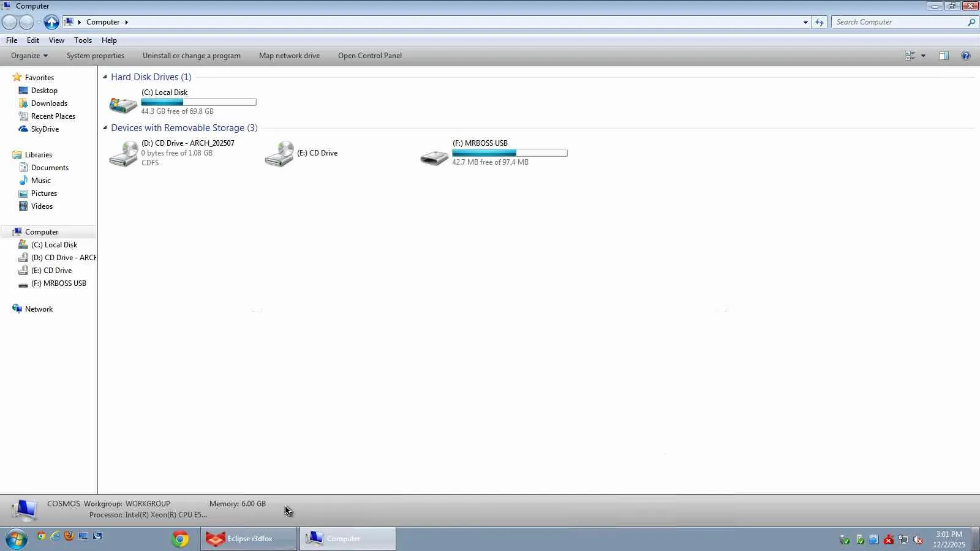Open the network tray icon
Image resolution: width=980 pixels, height=551 pixels.
903,539
